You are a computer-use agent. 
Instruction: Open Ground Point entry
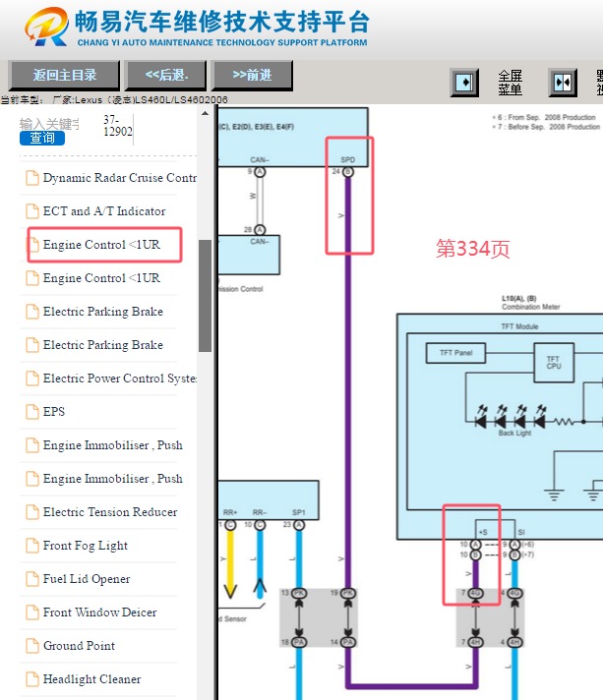79,646
